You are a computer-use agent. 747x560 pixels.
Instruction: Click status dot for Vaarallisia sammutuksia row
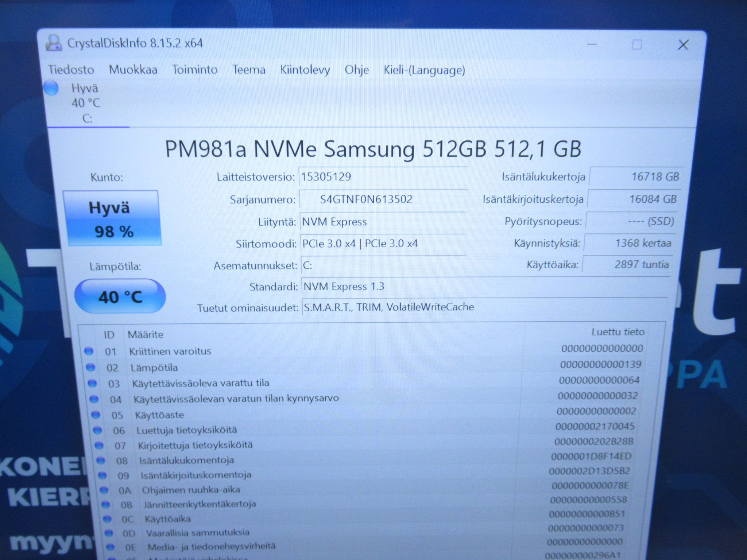pos(109,533)
